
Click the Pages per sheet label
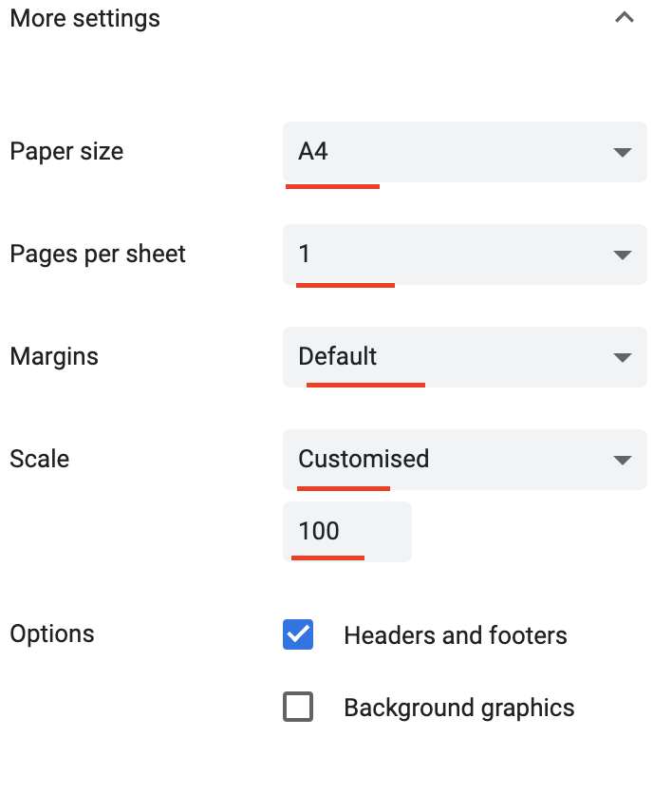[98, 255]
